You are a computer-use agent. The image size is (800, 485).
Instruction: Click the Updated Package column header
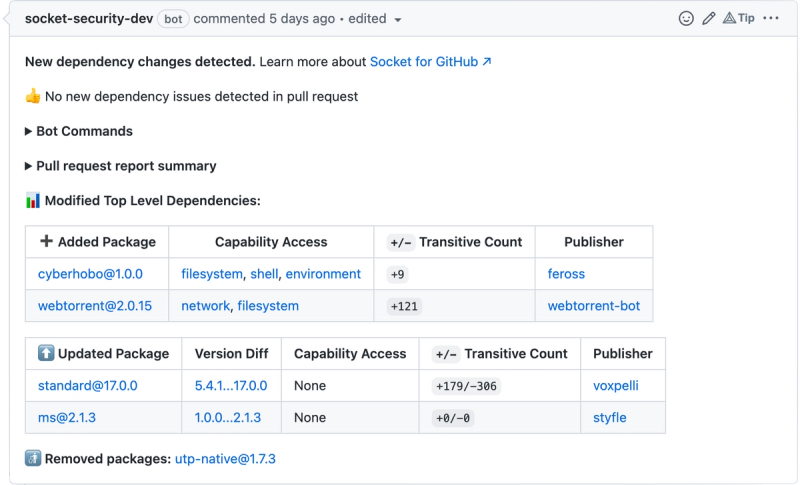pos(104,353)
